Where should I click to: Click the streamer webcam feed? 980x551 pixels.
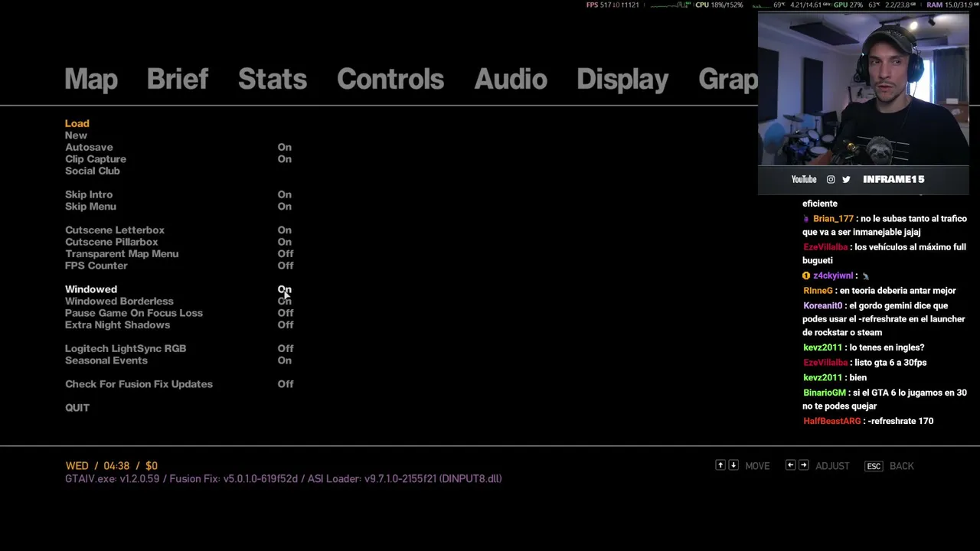tap(863, 89)
